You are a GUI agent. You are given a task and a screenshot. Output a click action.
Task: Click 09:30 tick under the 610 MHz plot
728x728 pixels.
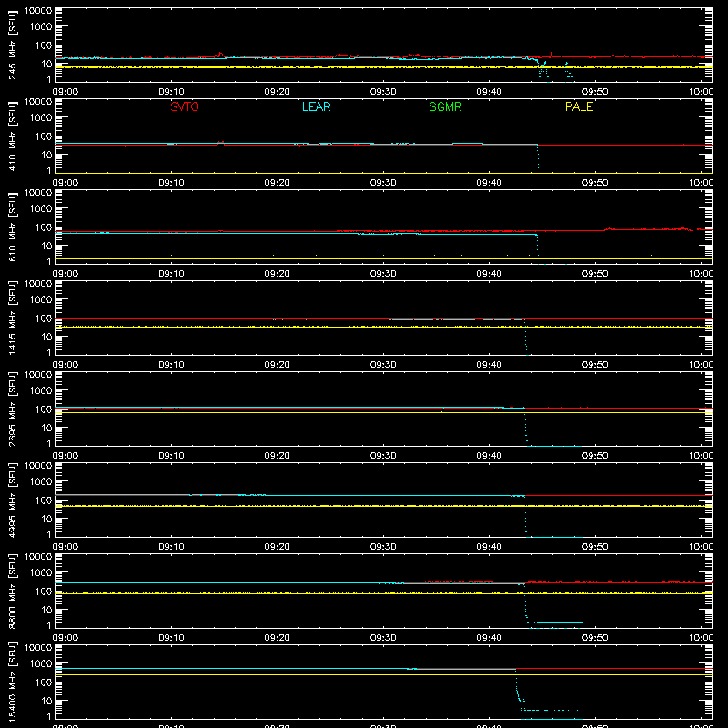(383, 274)
